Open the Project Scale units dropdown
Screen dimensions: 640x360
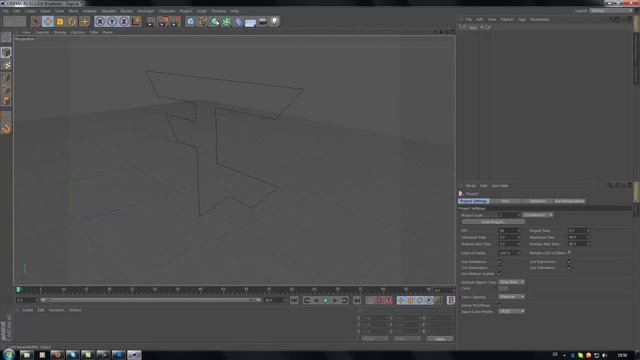point(538,215)
